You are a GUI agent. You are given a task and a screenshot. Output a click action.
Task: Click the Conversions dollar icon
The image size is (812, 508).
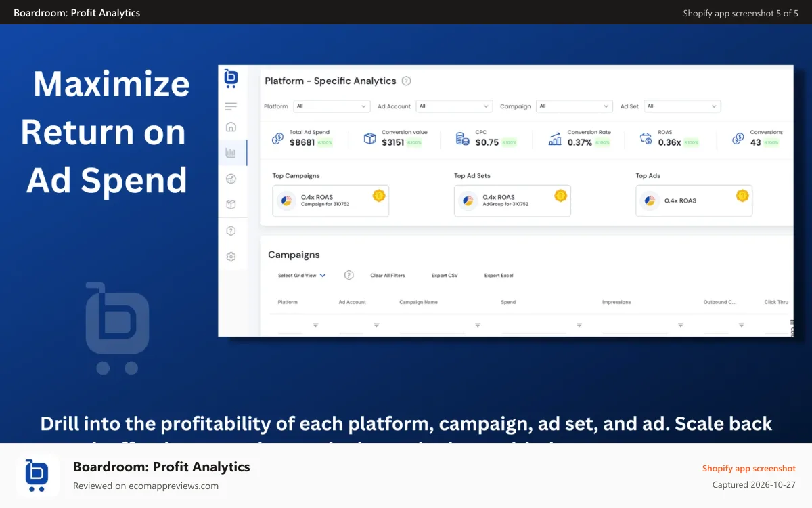click(738, 138)
